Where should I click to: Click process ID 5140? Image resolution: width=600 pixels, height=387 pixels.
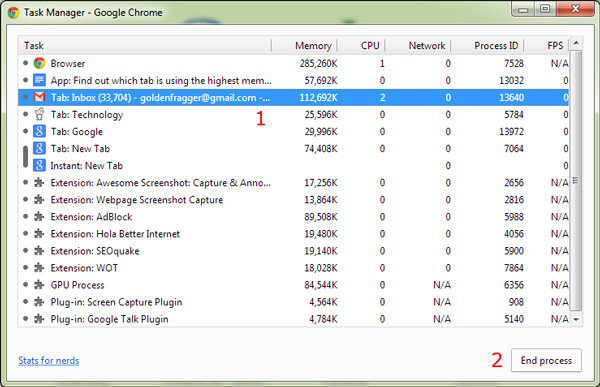coord(514,319)
